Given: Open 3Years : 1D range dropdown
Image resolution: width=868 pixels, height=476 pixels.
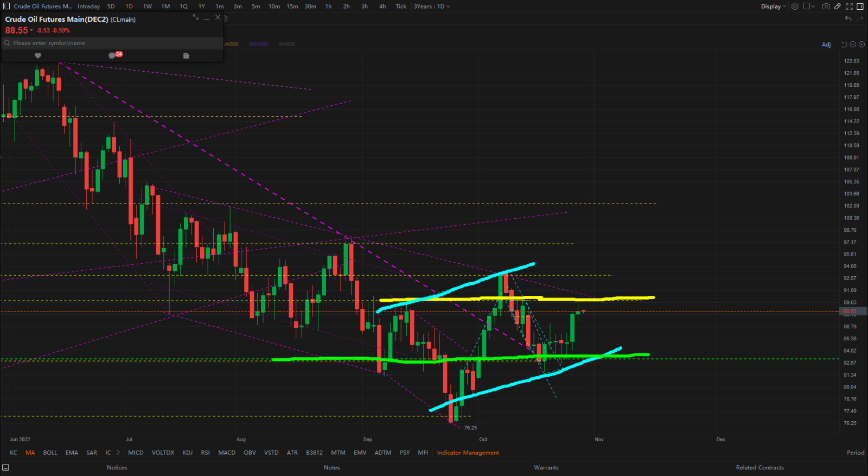Looking at the screenshot, I should click(432, 7).
